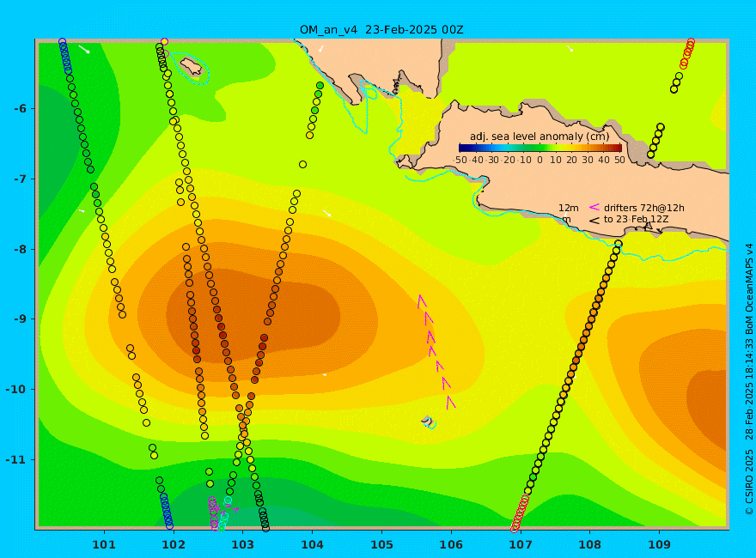Click longitude axis label 104
The height and width of the screenshot is (558, 756).
[312, 544]
